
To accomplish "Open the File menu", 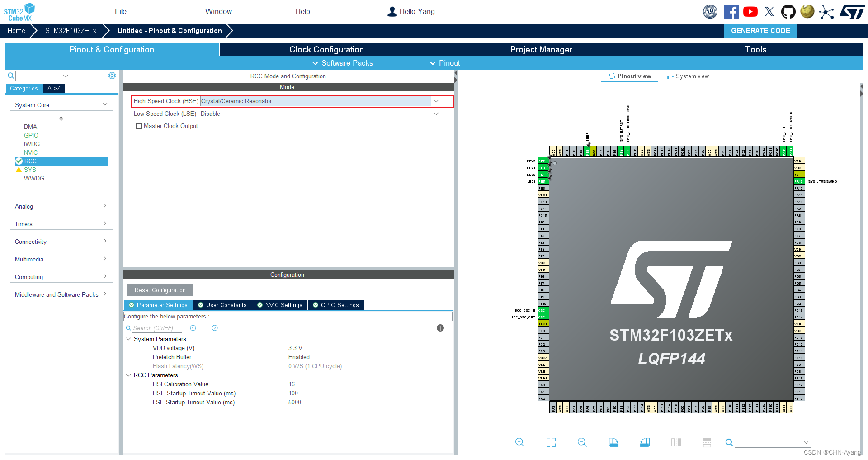I will pos(121,12).
